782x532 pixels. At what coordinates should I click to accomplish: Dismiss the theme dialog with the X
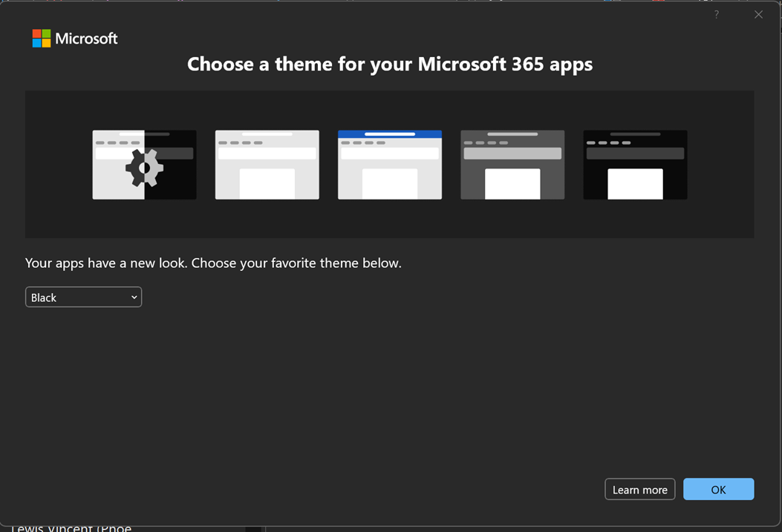(x=758, y=14)
